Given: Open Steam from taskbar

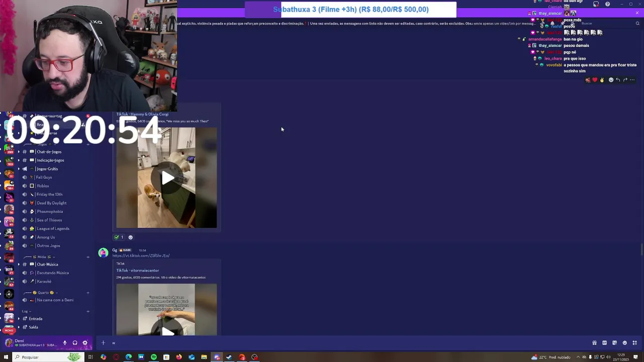Looking at the screenshot, I should click(229, 357).
